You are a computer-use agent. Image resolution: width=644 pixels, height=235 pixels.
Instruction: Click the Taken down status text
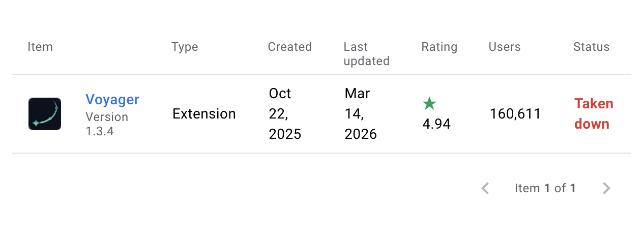(594, 114)
